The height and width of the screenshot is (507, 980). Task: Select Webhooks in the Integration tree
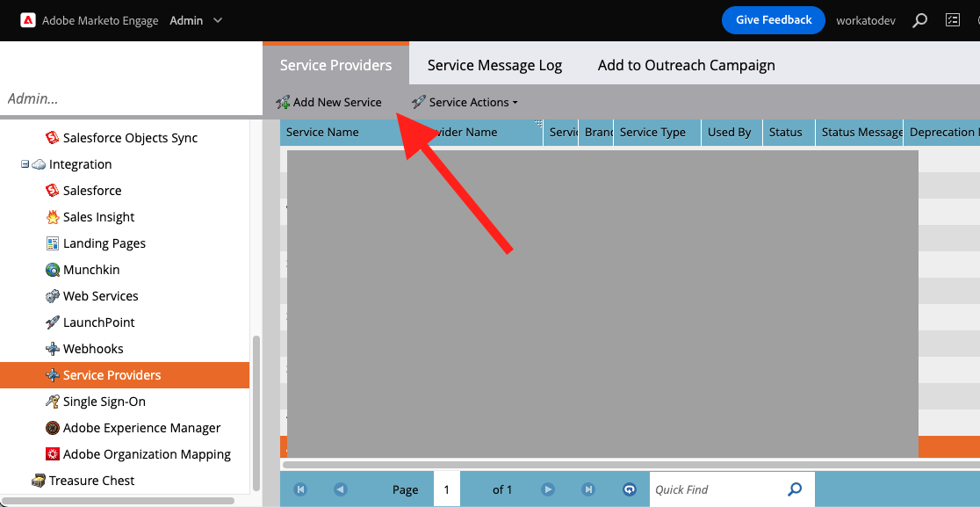(x=93, y=349)
